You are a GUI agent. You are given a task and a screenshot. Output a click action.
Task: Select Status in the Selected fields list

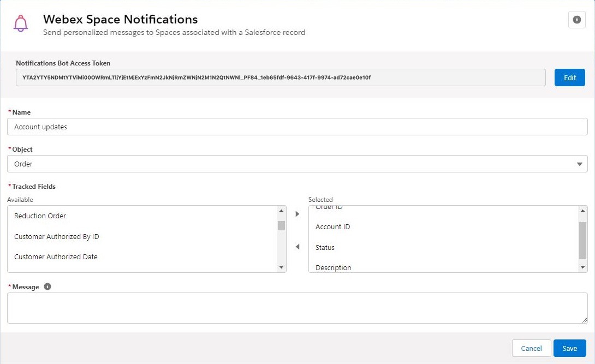click(x=325, y=247)
